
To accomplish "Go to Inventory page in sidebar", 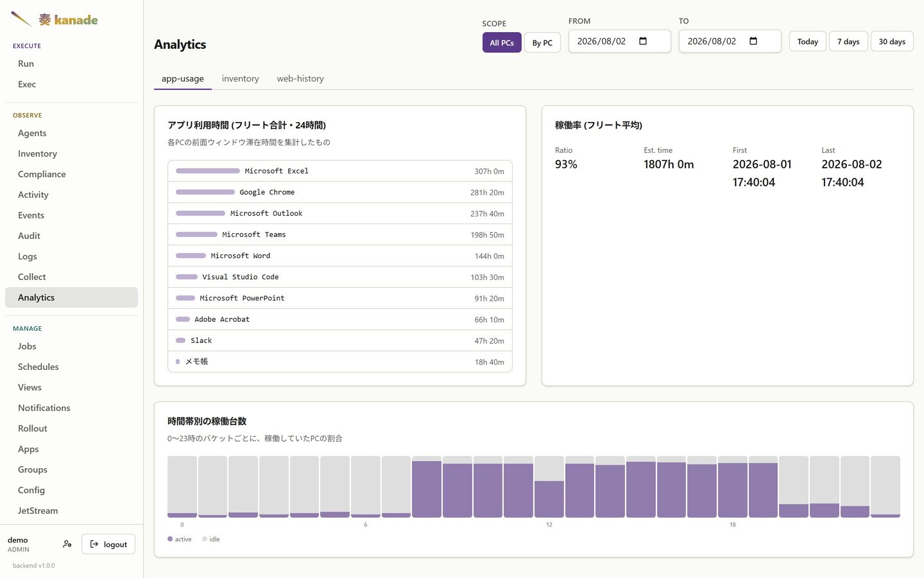I will click(71, 153).
